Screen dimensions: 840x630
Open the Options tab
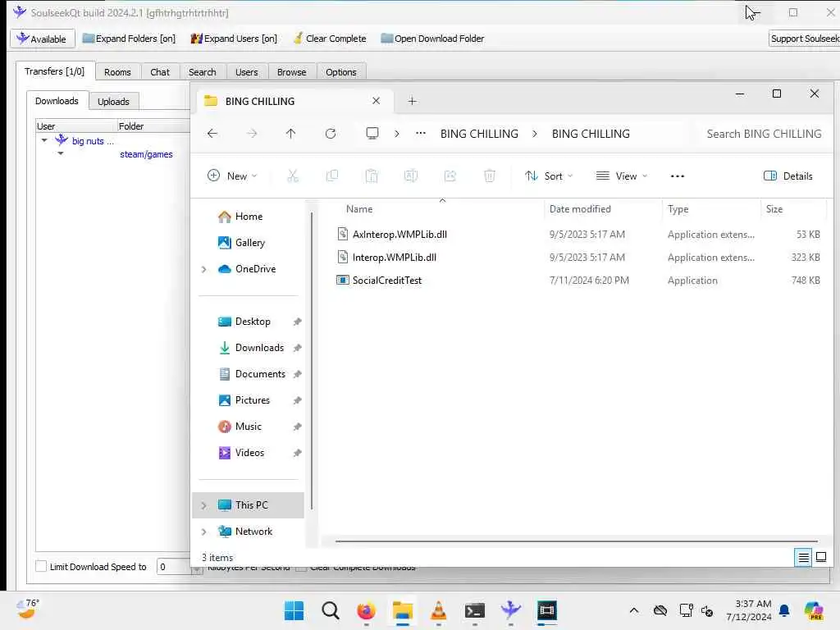340,72
